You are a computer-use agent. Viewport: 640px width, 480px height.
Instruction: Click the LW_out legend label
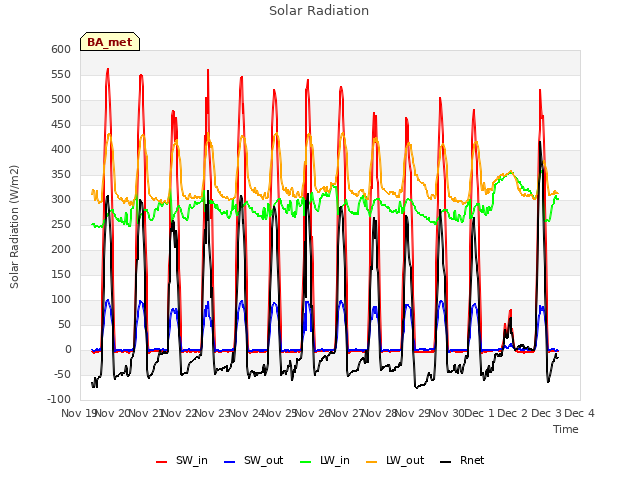click(405, 461)
